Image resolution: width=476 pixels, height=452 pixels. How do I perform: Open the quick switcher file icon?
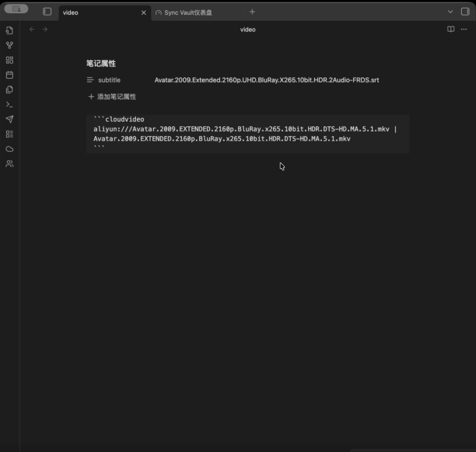pyautogui.click(x=9, y=30)
